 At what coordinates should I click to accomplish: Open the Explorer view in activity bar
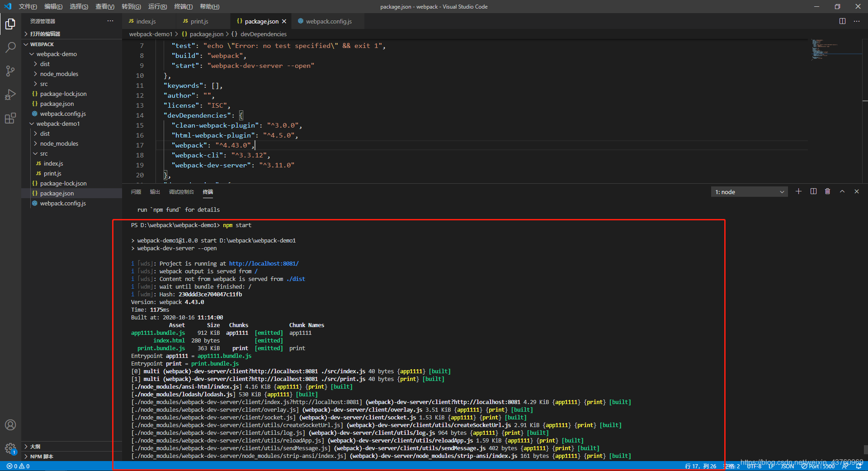[10, 24]
